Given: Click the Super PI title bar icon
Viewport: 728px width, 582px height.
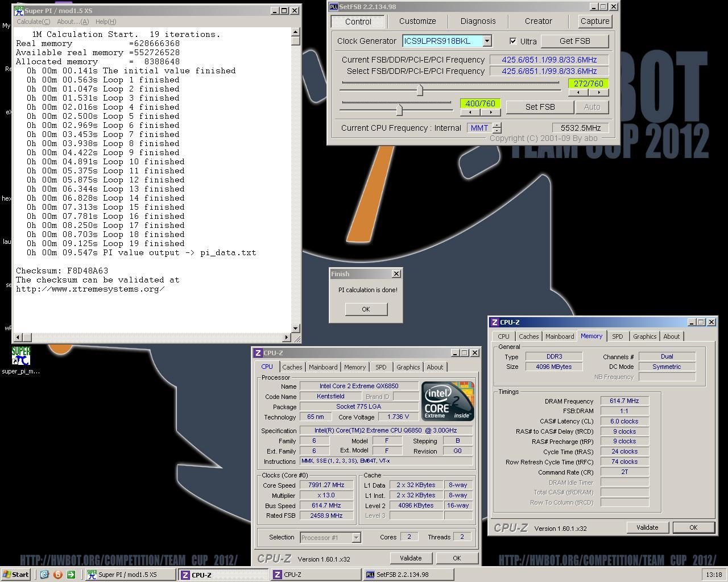Looking at the screenshot, I should [19, 10].
